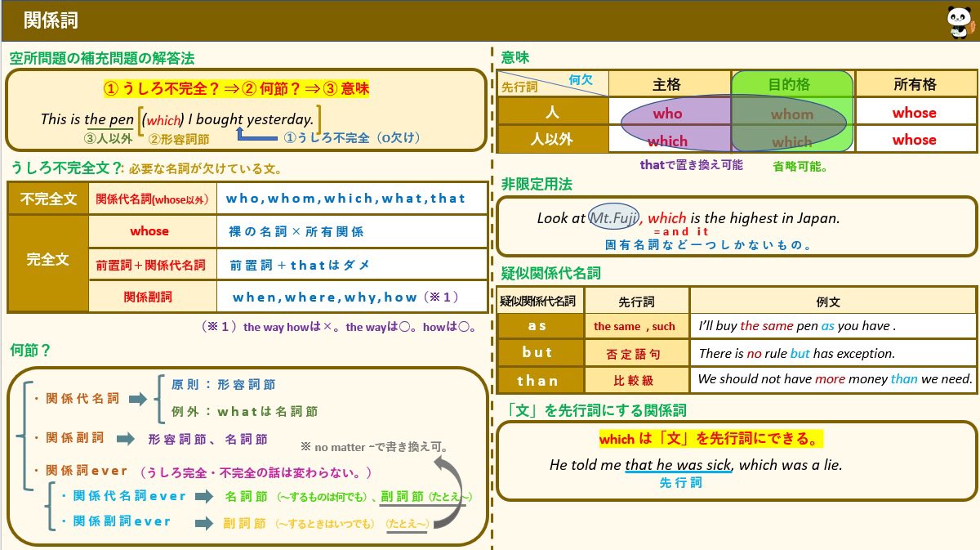Click the 人以外 row header in the 意味 table
Viewport: 980px width, 550px height.
pyautogui.click(x=553, y=139)
